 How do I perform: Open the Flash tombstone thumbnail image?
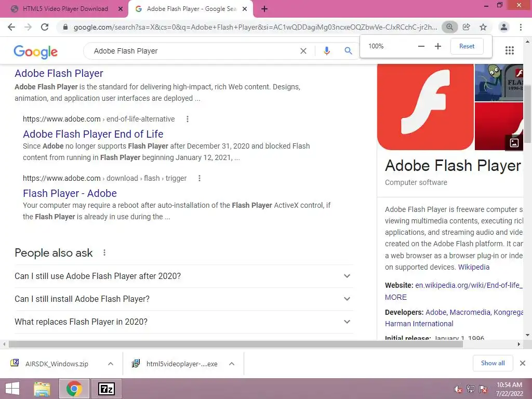click(x=499, y=83)
